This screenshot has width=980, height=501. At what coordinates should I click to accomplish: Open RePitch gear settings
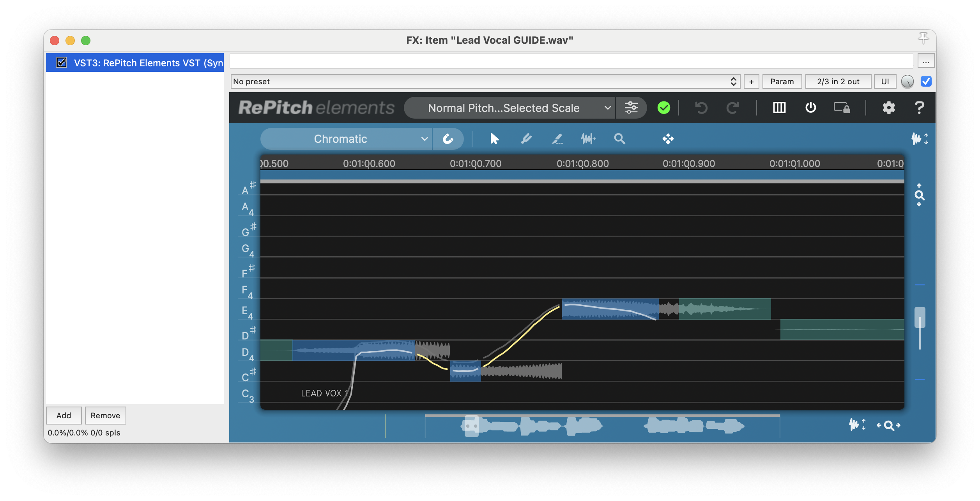coord(888,108)
